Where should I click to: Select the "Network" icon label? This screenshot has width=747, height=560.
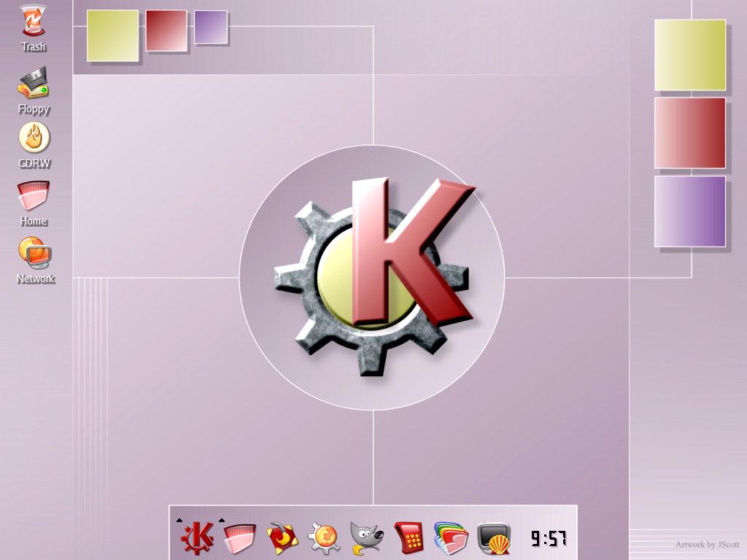pyautogui.click(x=36, y=279)
